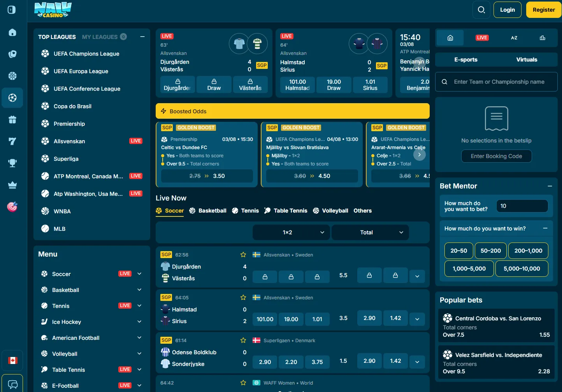Select Halmstad odds 101.00 in live card
Viewport: 562px width, 392px height.
(298, 84)
